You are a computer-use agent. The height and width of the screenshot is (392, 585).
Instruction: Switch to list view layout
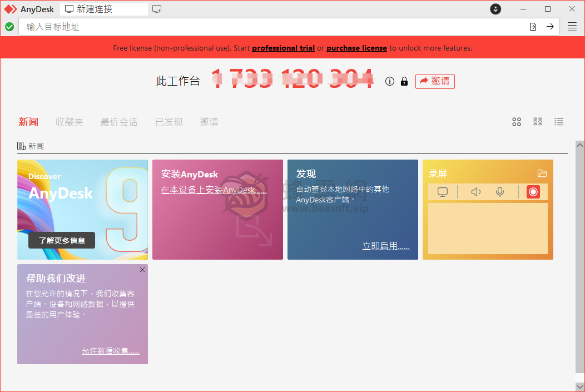(x=559, y=122)
